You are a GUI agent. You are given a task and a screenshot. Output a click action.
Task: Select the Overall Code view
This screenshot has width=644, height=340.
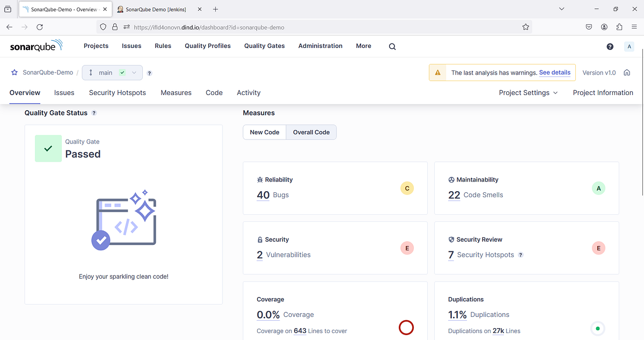coord(311,132)
